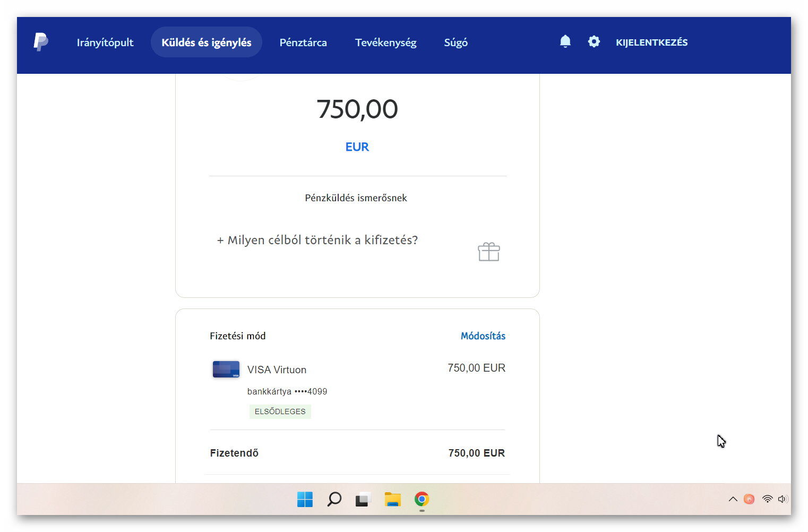
Task: Click the gift box icon
Action: [x=489, y=252]
